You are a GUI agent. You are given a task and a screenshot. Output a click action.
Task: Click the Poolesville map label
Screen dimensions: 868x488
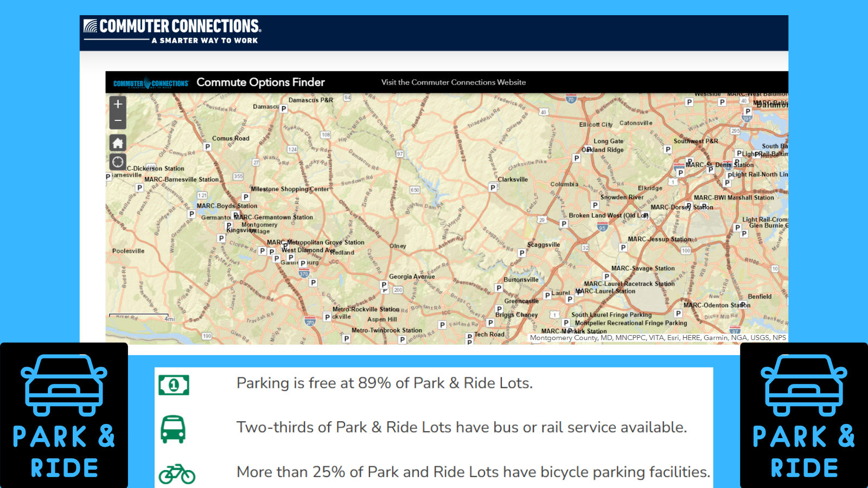click(x=128, y=251)
